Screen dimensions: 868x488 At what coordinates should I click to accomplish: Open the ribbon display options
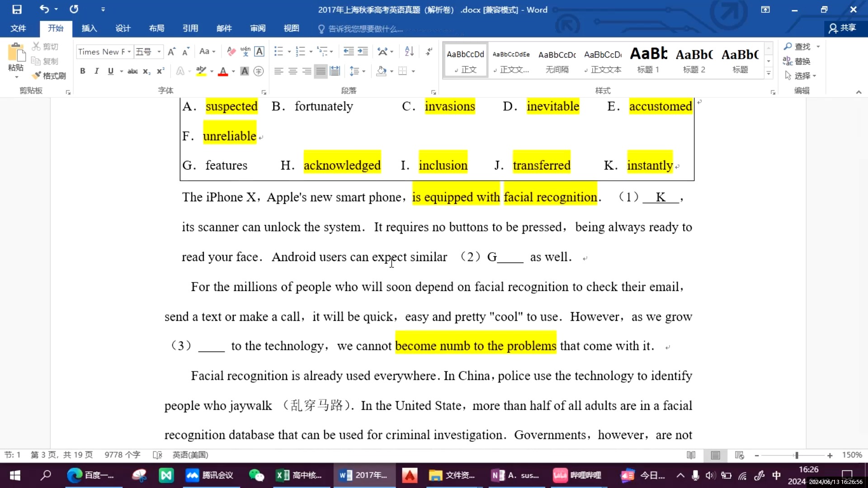pos(765,9)
